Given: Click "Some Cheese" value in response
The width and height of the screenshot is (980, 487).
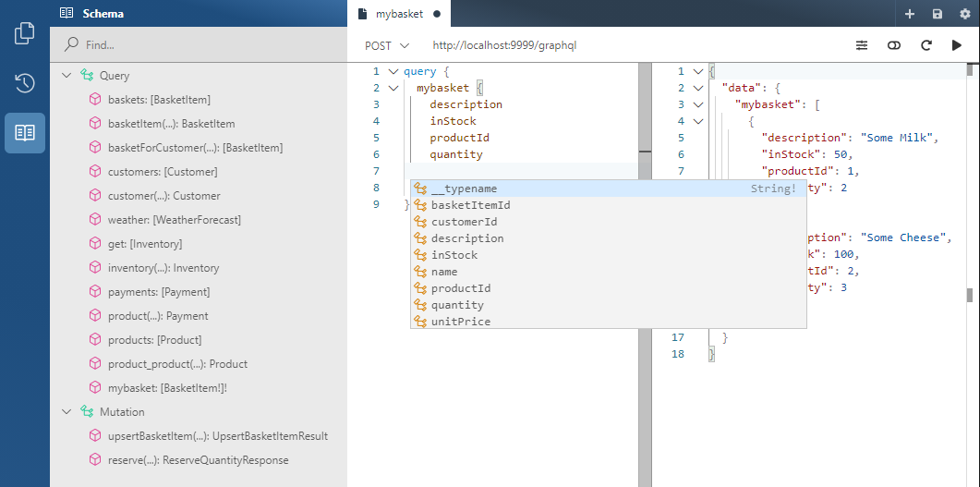Looking at the screenshot, I should pyautogui.click(x=905, y=237).
